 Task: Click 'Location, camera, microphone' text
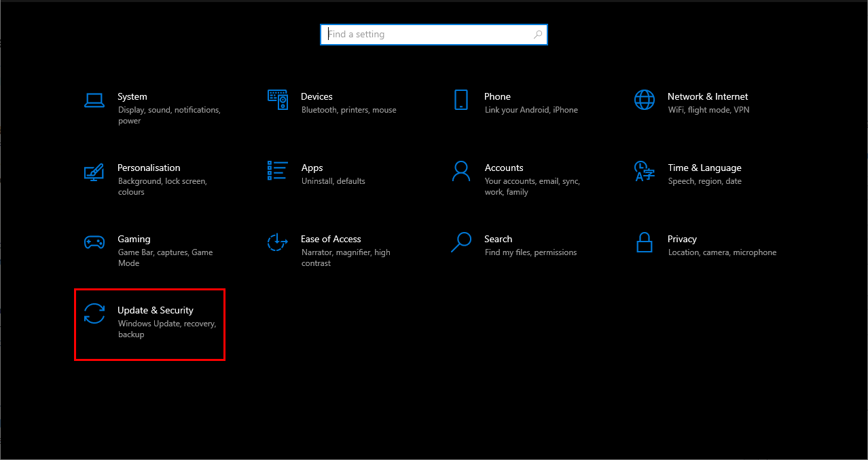point(723,252)
